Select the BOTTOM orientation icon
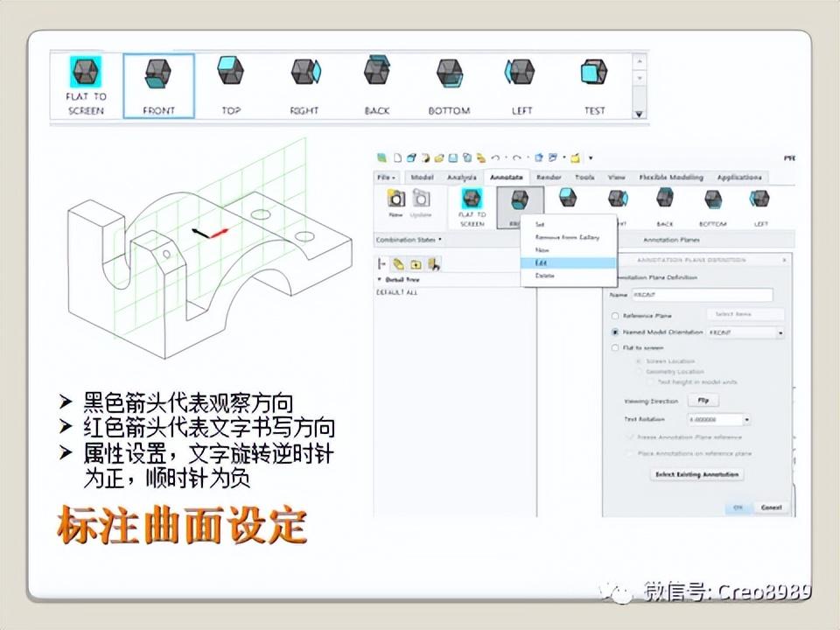 pyautogui.click(x=449, y=74)
